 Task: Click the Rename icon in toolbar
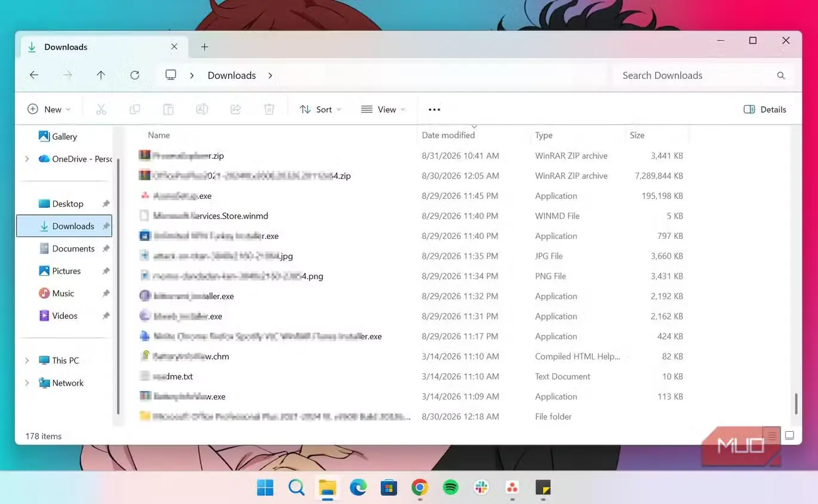coord(202,109)
